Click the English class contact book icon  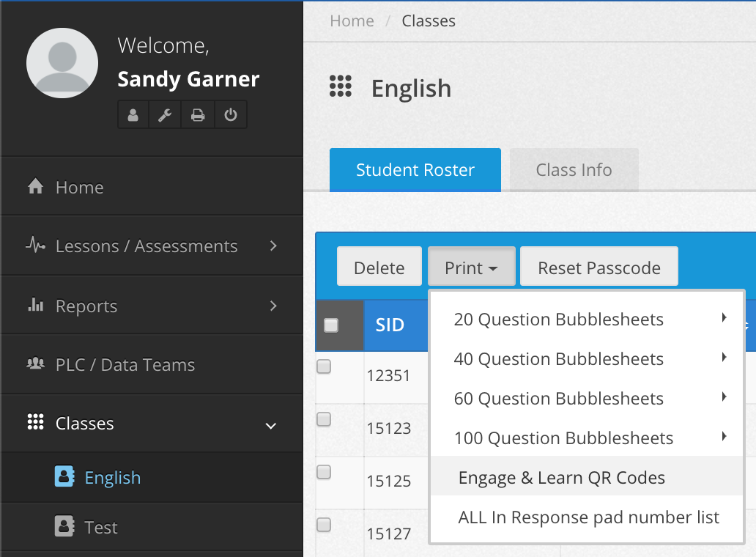[64, 477]
